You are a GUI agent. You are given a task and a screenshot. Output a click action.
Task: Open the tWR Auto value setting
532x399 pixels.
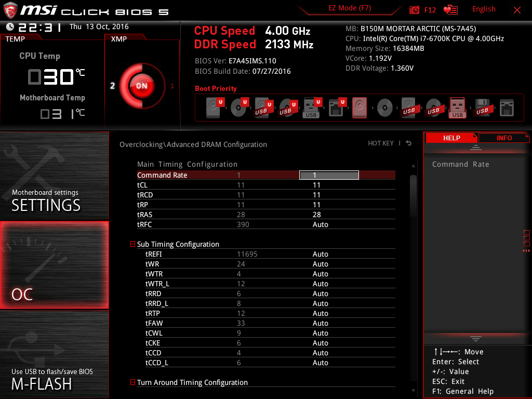[x=320, y=263]
